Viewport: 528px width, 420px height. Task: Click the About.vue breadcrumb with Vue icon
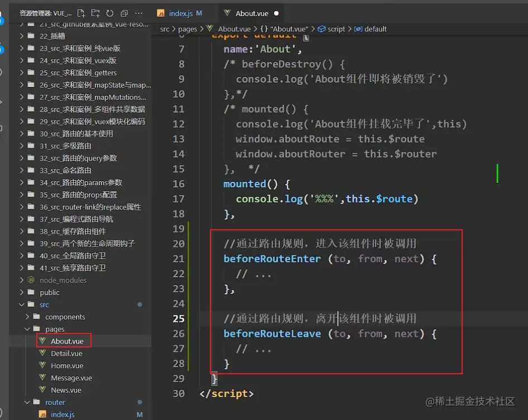[229, 29]
